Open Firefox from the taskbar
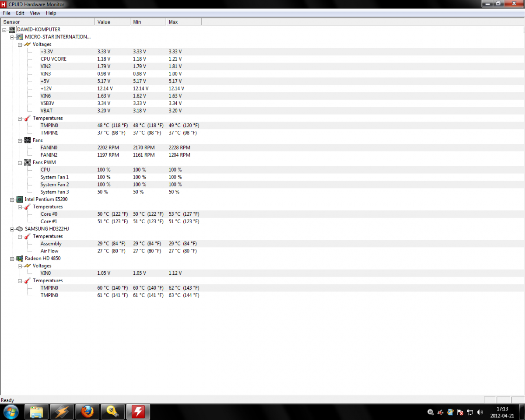The image size is (525, 420). pos(87,412)
